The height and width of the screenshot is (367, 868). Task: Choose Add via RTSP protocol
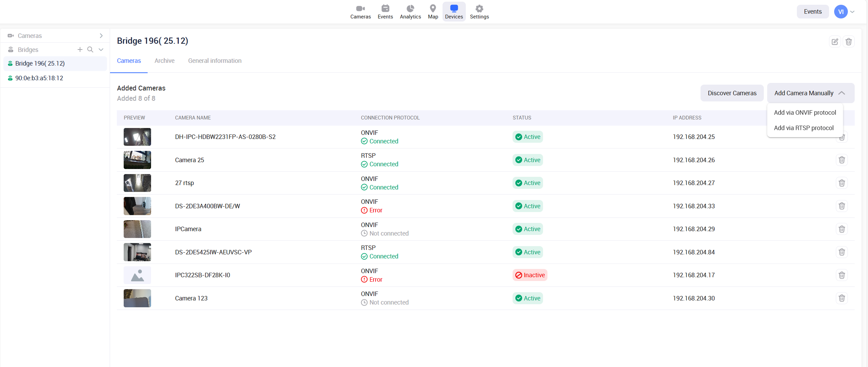tap(803, 128)
